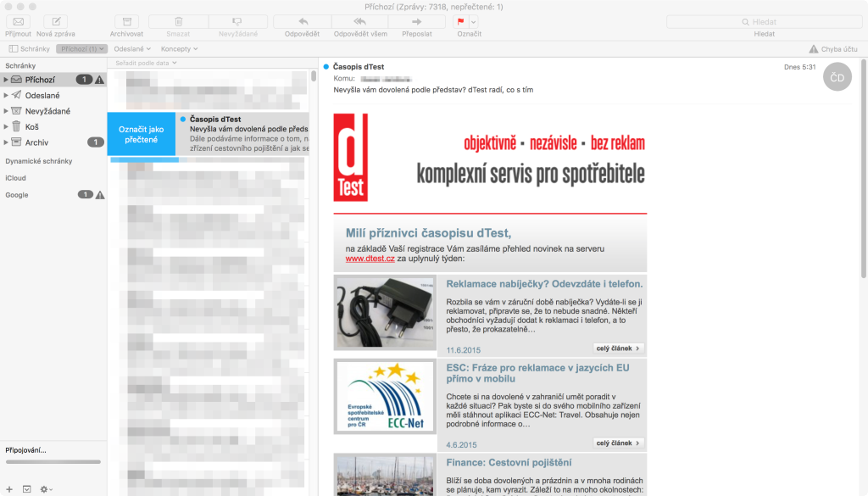Select the Odeslané mailbox
Image resolution: width=868 pixels, height=496 pixels.
click(53, 95)
